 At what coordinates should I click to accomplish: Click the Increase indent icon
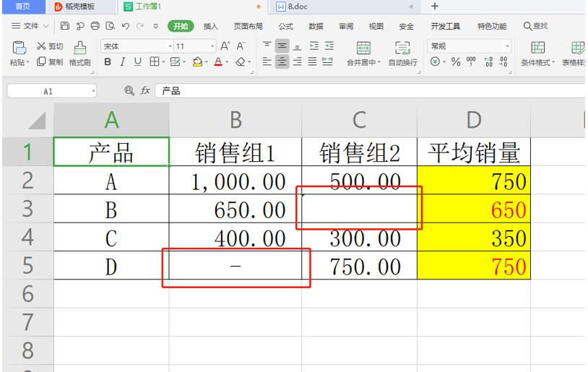tap(329, 46)
